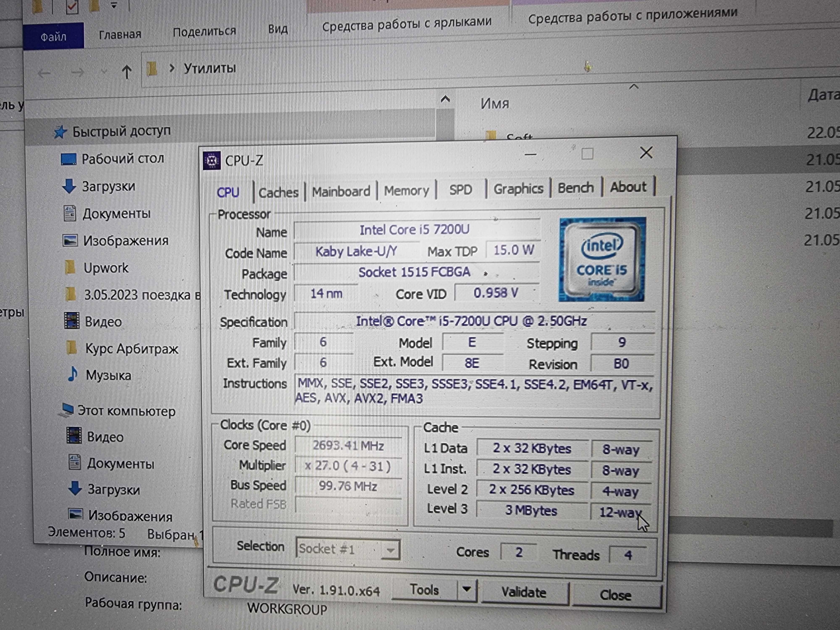This screenshot has width=840, height=630.
Task: Open Изображения under Этот компьютер
Action: tap(130, 516)
